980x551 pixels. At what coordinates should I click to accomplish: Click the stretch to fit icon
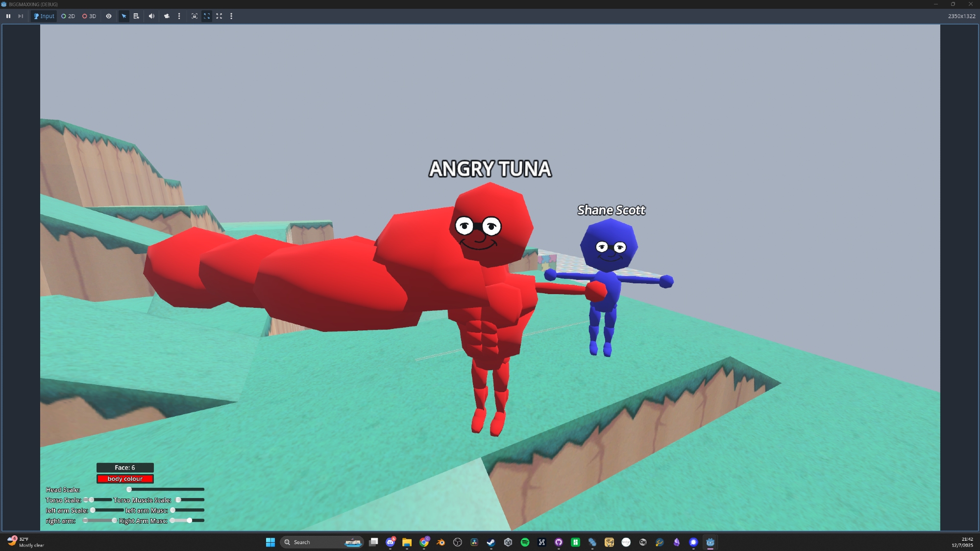pos(219,16)
